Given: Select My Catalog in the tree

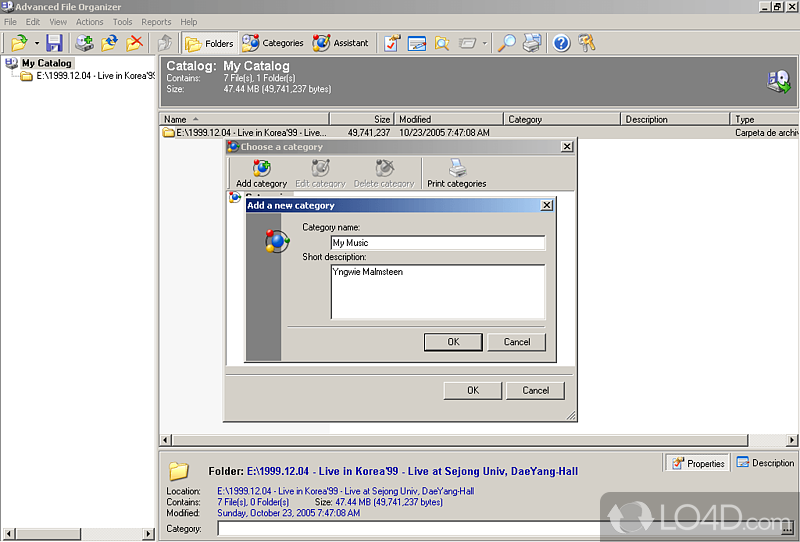Looking at the screenshot, I should 46,63.
